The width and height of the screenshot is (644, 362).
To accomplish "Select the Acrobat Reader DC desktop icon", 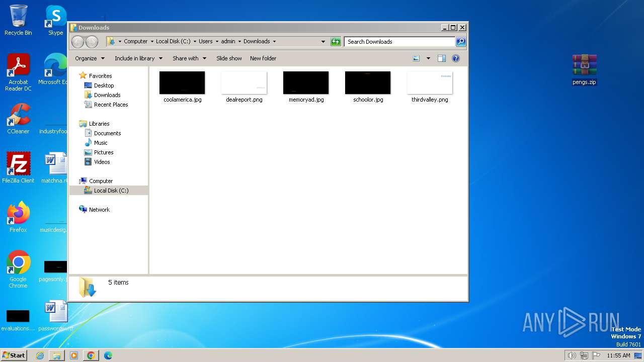I will coord(18,72).
